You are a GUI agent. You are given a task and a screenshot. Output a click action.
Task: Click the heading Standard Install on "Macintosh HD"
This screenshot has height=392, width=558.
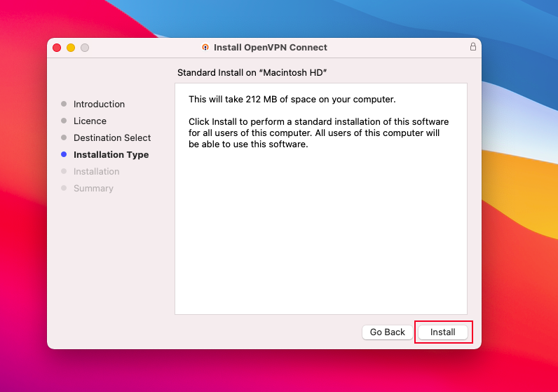coord(252,73)
